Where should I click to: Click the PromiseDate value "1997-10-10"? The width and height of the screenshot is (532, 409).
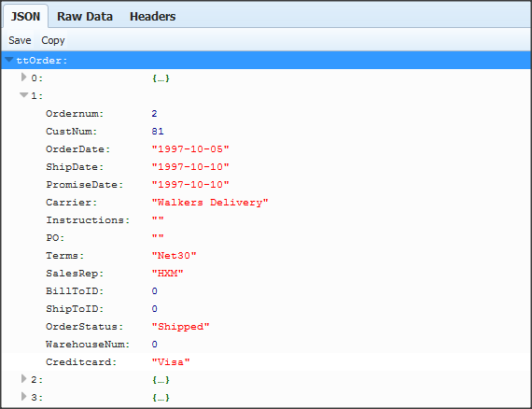click(190, 185)
